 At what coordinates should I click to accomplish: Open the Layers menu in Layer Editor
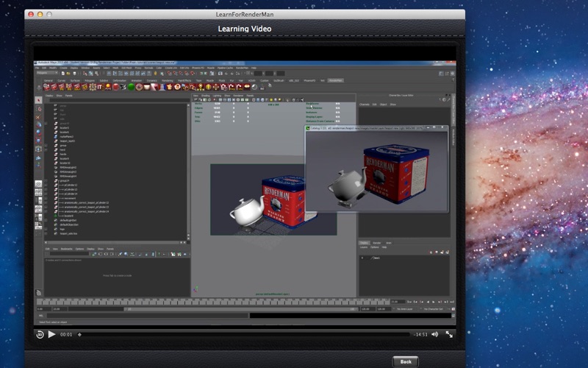(x=364, y=247)
